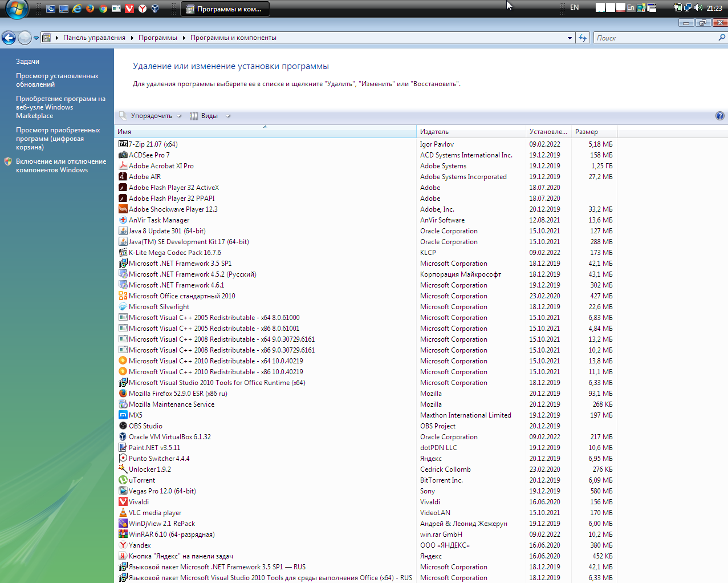Click the Mozilla Firefox 52.9.0 ESR icon
Screen dimensions: 728x583
pyautogui.click(x=123, y=394)
